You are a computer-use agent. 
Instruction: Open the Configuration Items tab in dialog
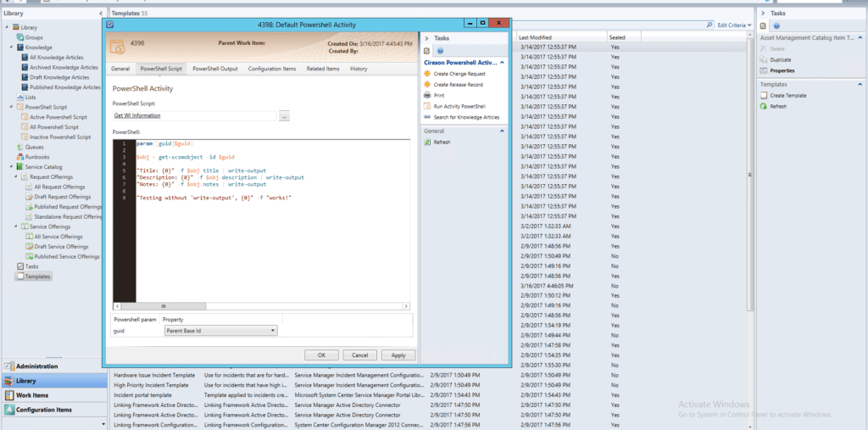click(272, 69)
